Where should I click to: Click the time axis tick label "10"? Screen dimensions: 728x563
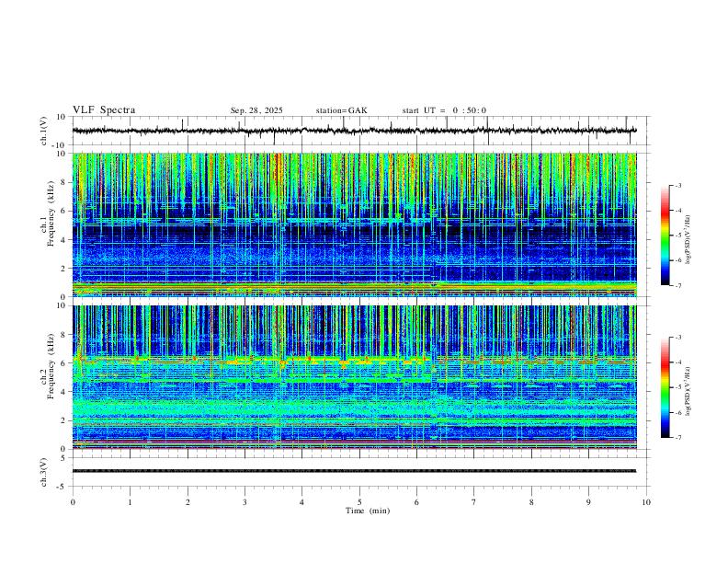(646, 502)
